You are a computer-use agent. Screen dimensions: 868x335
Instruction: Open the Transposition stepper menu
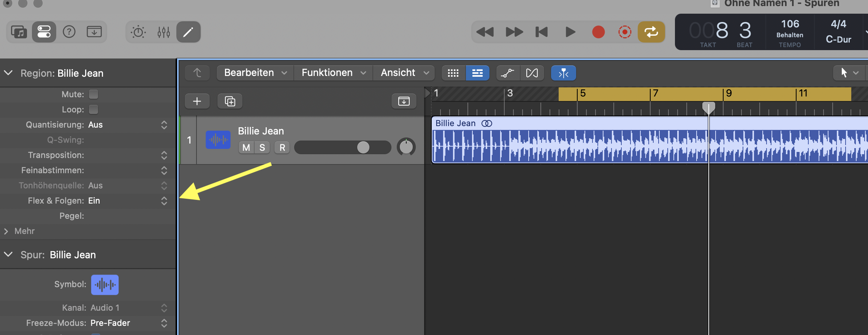tap(164, 155)
